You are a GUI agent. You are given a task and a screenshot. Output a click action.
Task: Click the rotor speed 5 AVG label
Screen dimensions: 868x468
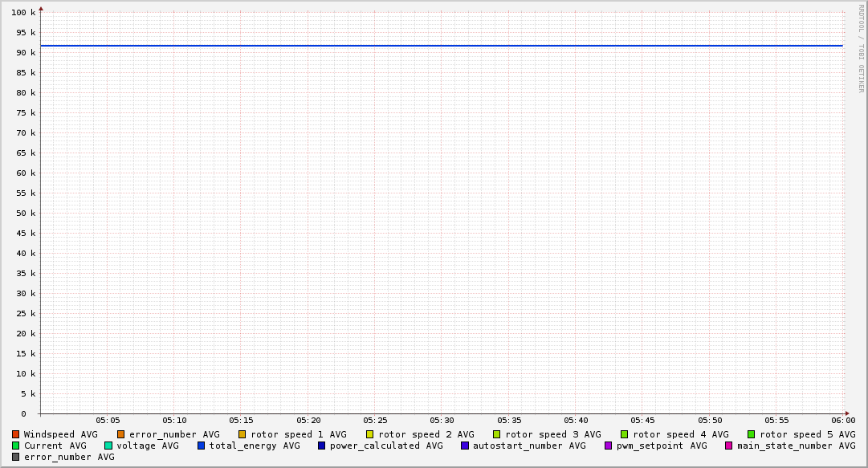[x=807, y=434]
